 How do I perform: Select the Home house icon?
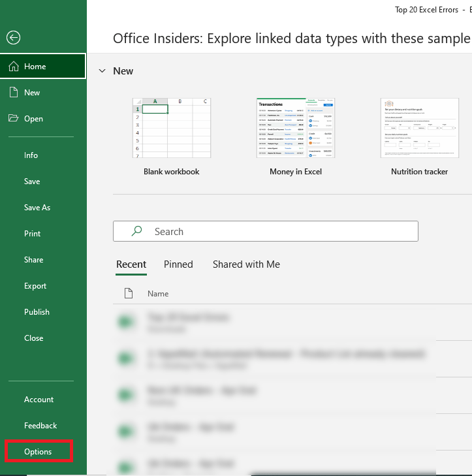13,67
